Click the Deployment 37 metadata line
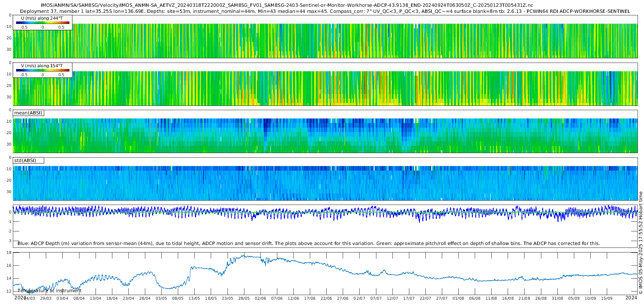This screenshot has height=304, width=644. coord(325,11)
